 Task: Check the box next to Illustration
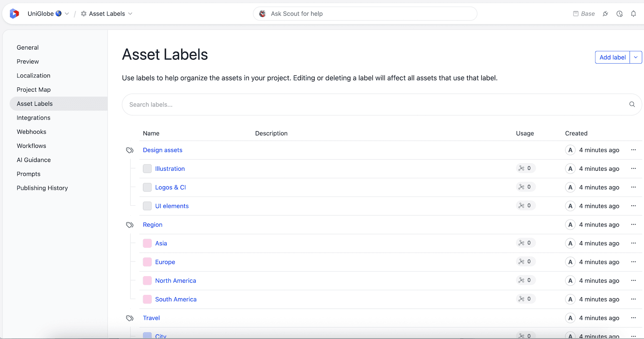pyautogui.click(x=147, y=168)
